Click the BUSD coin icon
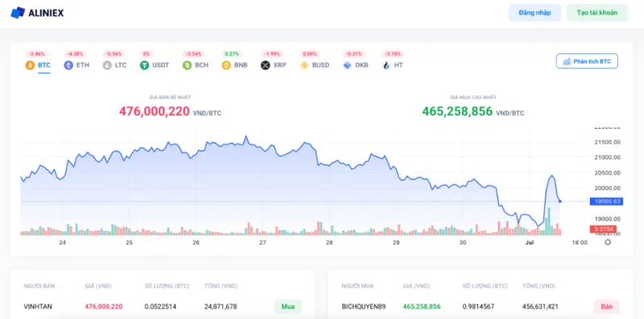This screenshot has height=319, width=644. click(x=304, y=65)
